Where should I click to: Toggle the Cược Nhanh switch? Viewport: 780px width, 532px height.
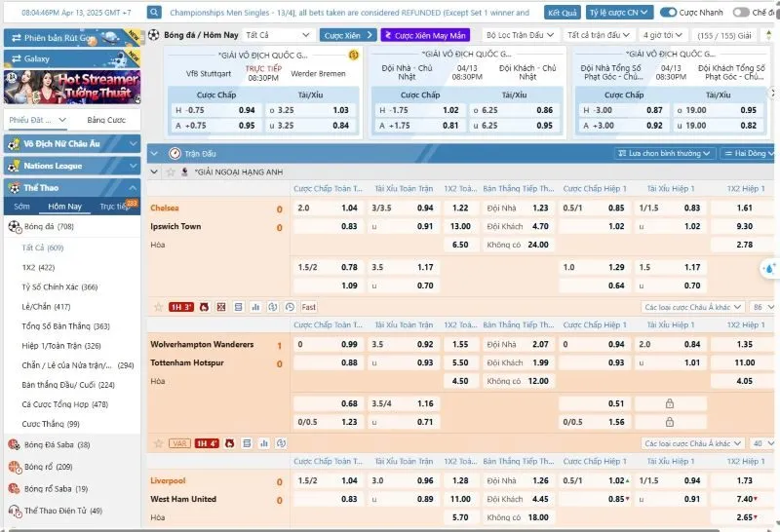[669, 13]
